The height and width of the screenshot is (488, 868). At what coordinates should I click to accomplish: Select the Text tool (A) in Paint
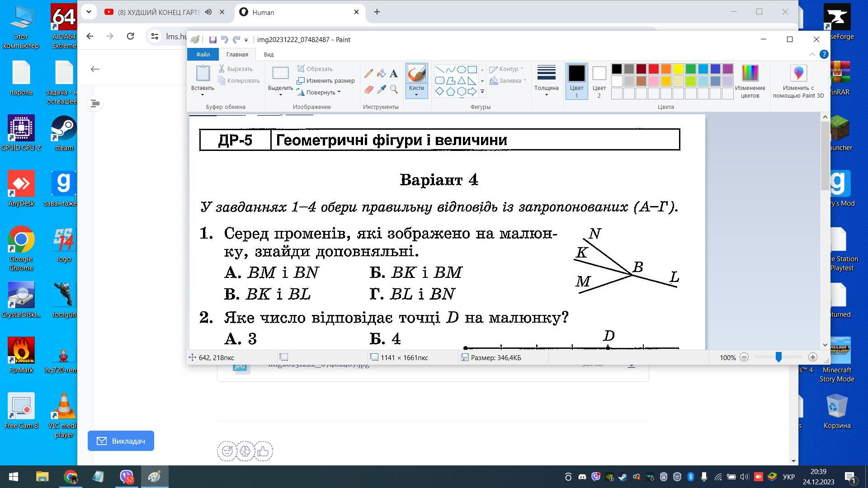pyautogui.click(x=394, y=74)
